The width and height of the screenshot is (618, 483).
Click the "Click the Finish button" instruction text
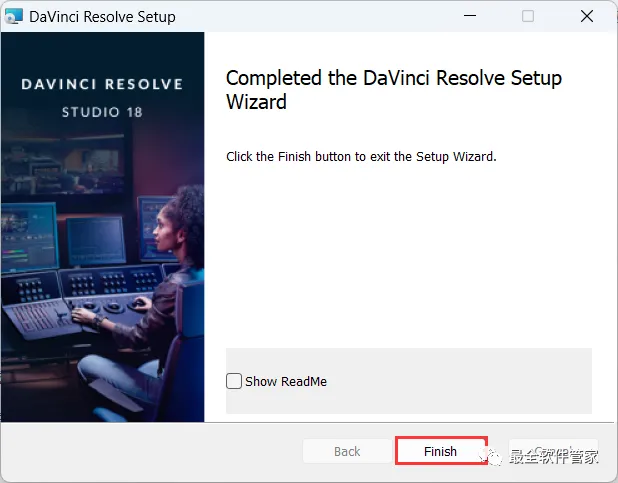tap(361, 157)
